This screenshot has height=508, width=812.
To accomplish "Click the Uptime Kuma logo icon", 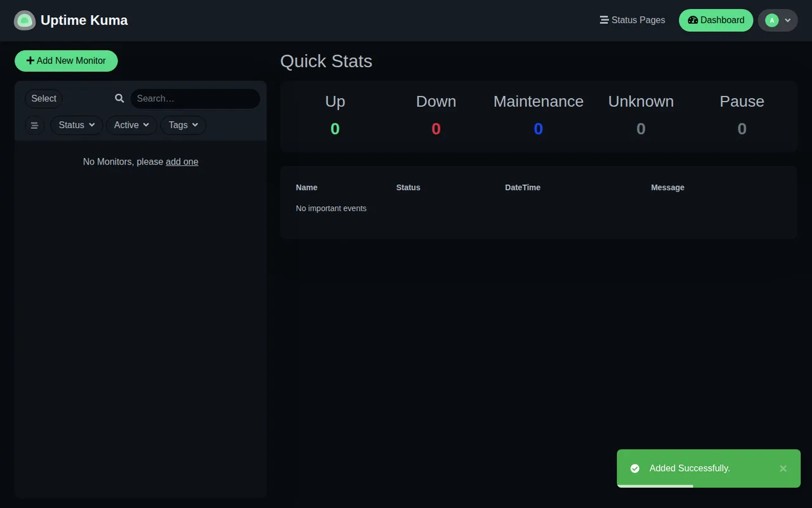I will coord(25,20).
